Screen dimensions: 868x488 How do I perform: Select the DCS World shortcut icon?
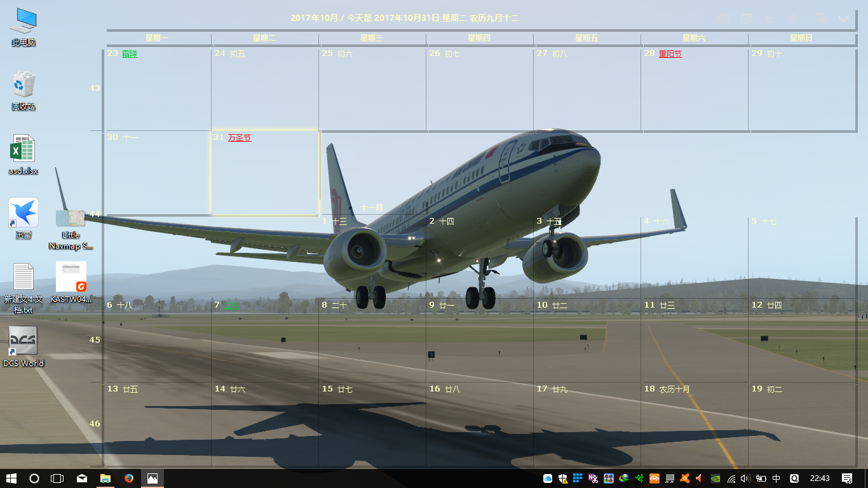point(24,346)
